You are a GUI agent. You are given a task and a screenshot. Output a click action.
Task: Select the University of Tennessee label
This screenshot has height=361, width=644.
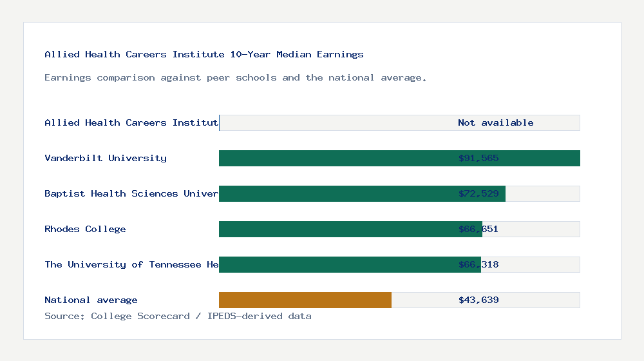(131, 264)
